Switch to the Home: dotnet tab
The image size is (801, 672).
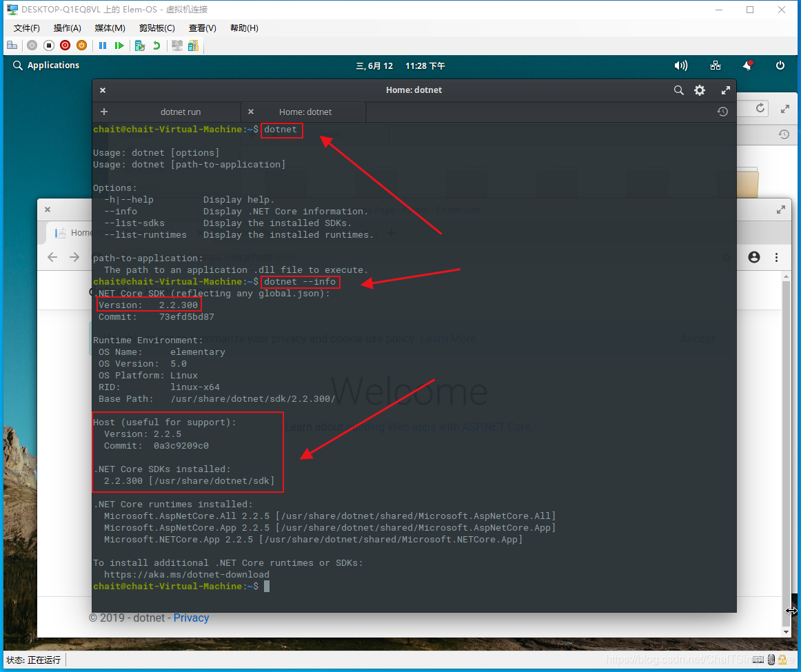[x=305, y=112]
